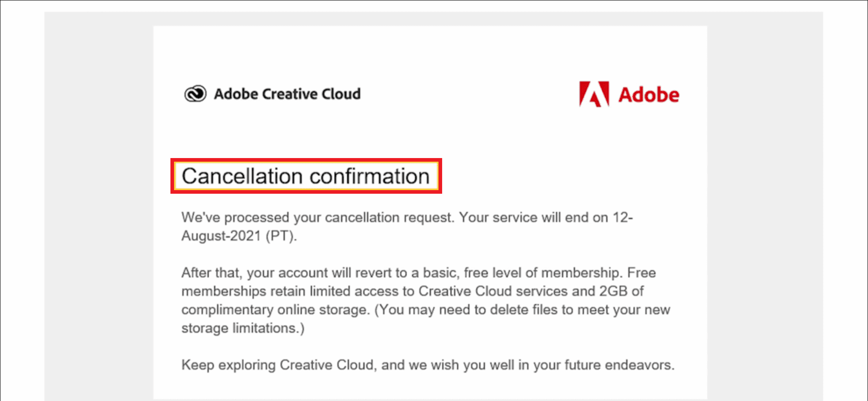This screenshot has height=401, width=868.
Task: Click the "Your service will end on" text
Action: [x=533, y=218]
